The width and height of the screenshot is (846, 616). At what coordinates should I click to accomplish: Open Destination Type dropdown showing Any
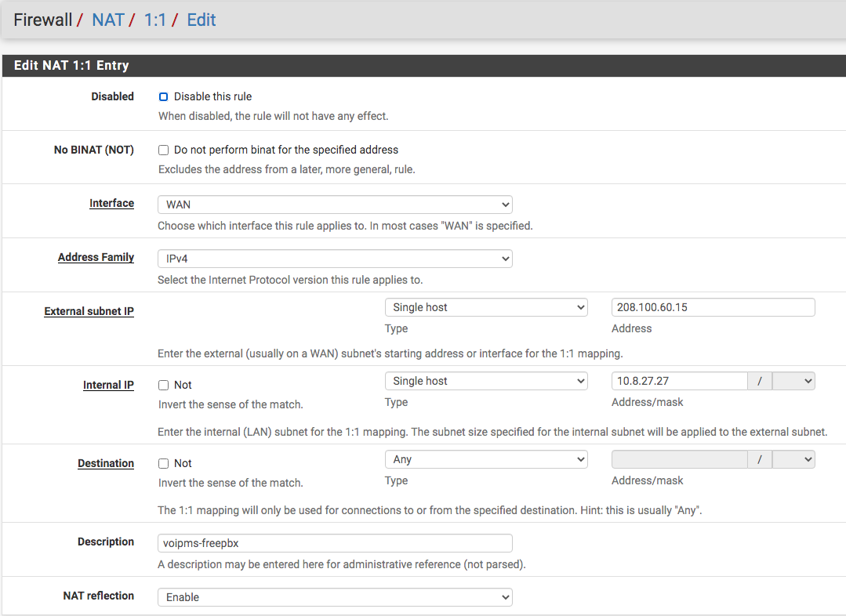click(x=485, y=459)
